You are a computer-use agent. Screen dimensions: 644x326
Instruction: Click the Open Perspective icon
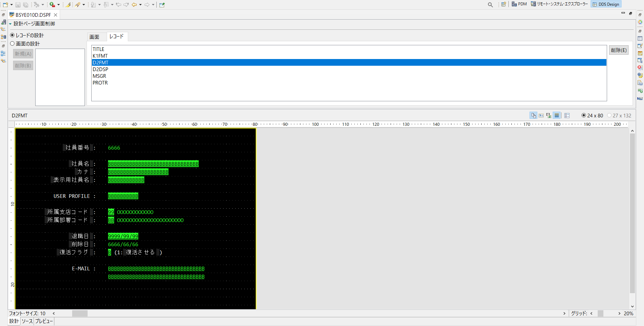(503, 4)
